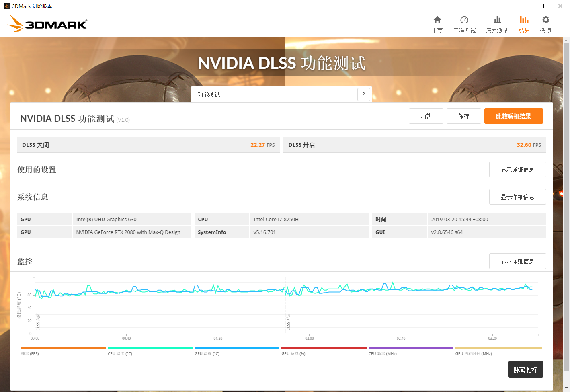Viewport: 570px width, 392px height.
Task: Show details for 监控 monitoring section
Action: click(x=518, y=261)
